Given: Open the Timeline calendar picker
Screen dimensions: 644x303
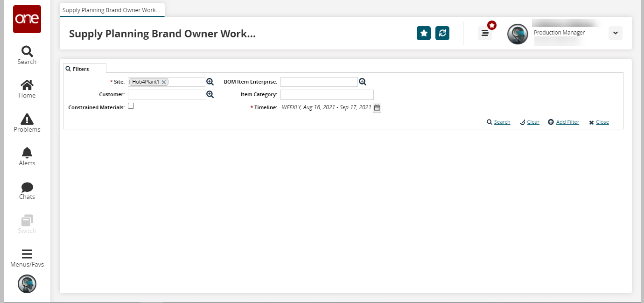Looking at the screenshot, I should coord(377,108).
